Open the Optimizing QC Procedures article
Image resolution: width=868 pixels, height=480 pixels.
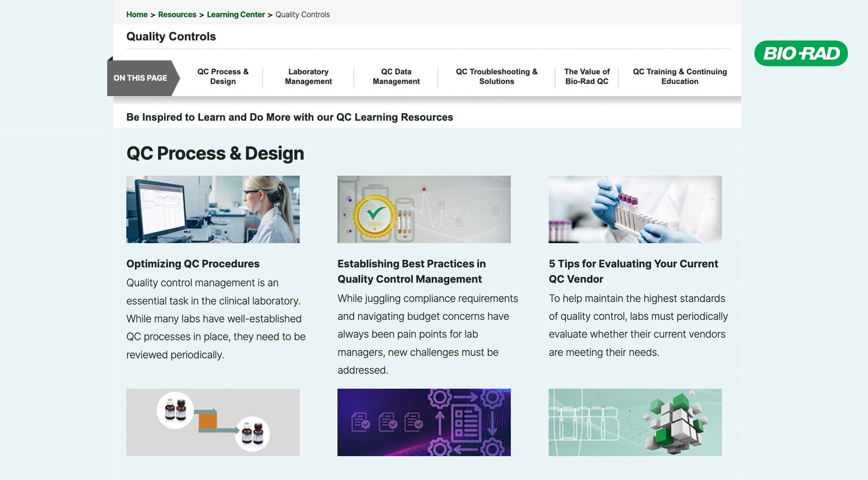coord(193,264)
